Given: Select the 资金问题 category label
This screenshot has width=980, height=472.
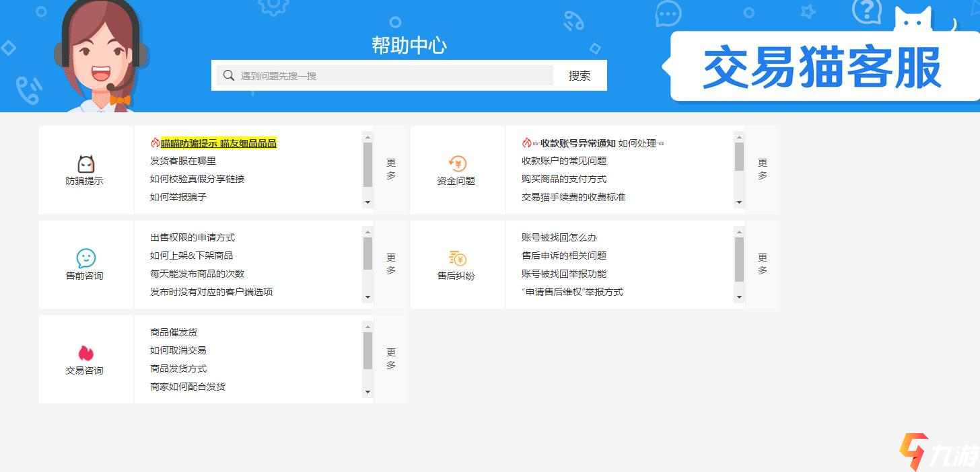Looking at the screenshot, I should click(x=456, y=182).
